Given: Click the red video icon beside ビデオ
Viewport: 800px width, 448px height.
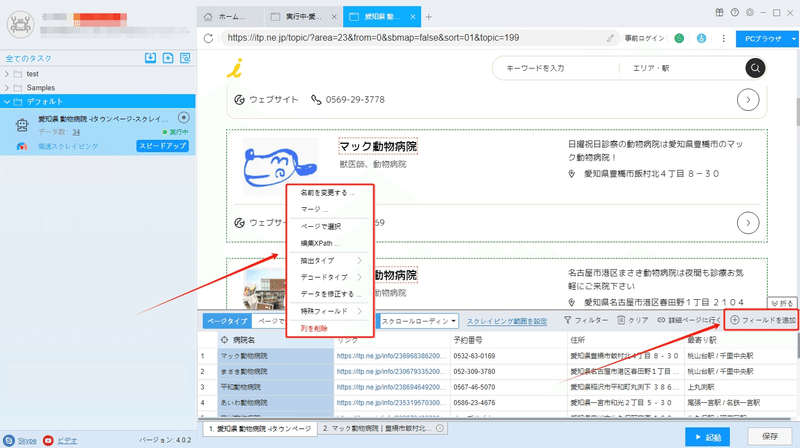Looking at the screenshot, I should click(48, 440).
